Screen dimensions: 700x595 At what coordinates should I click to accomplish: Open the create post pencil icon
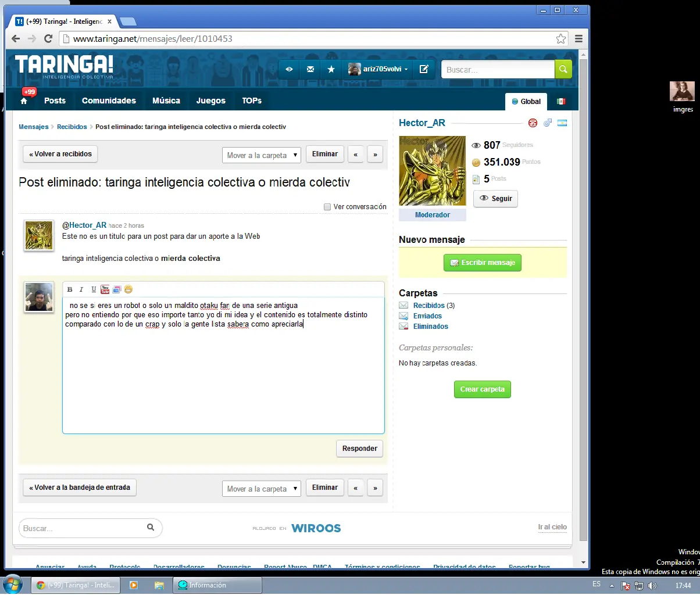coord(424,69)
